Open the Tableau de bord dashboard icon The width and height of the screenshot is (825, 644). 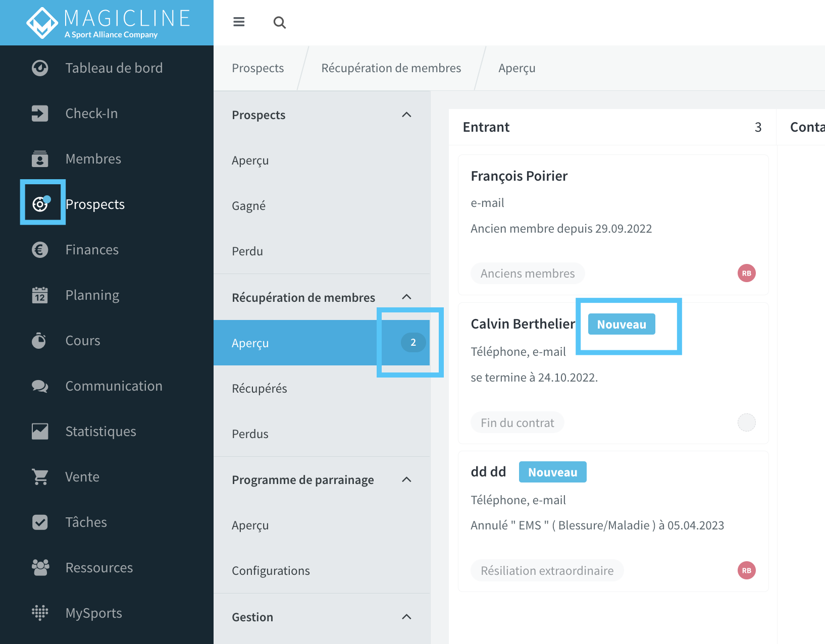40,68
